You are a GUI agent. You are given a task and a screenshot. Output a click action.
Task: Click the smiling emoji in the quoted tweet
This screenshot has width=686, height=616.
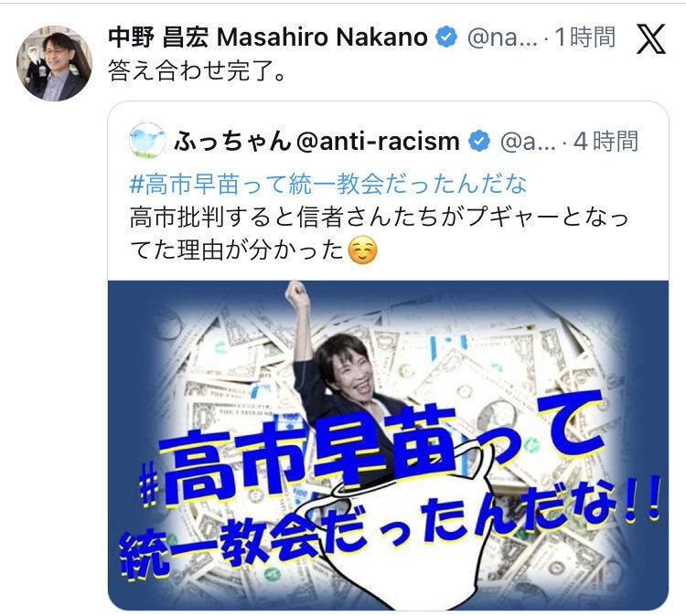click(x=362, y=250)
